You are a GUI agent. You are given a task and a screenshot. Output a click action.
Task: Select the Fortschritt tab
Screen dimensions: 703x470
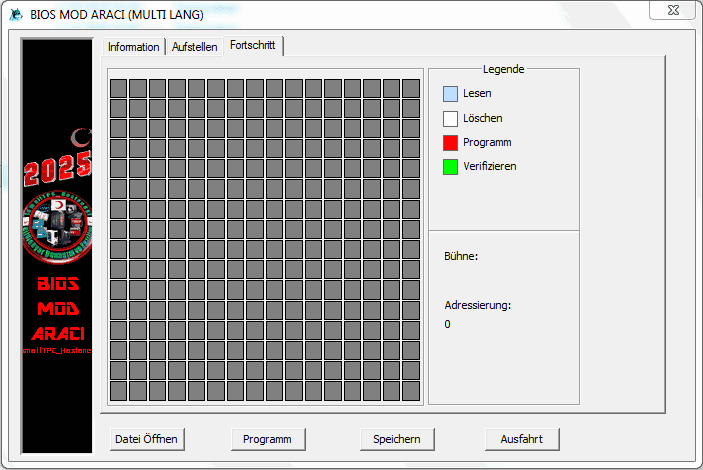(x=252, y=46)
